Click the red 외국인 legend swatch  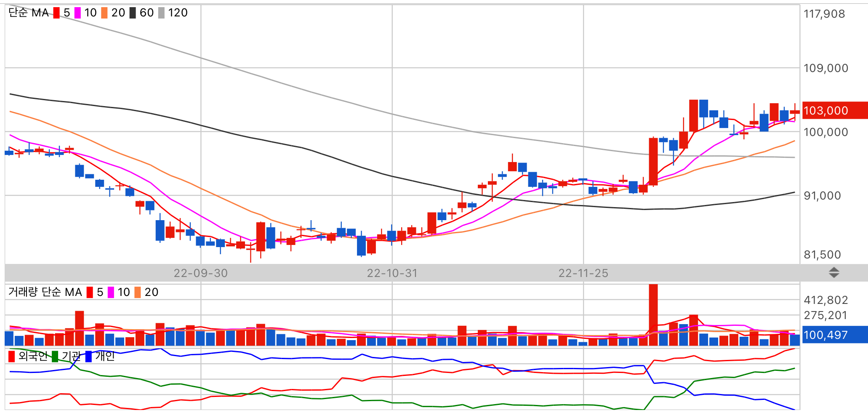[11, 357]
